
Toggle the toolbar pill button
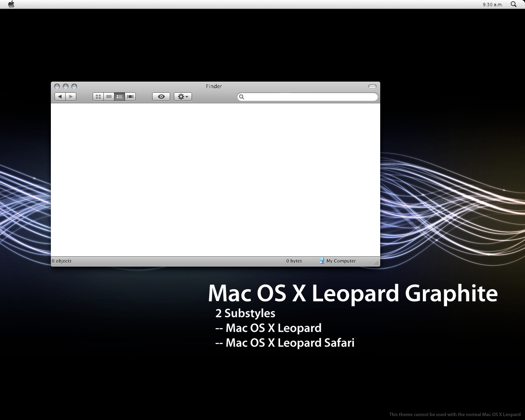coord(372,87)
